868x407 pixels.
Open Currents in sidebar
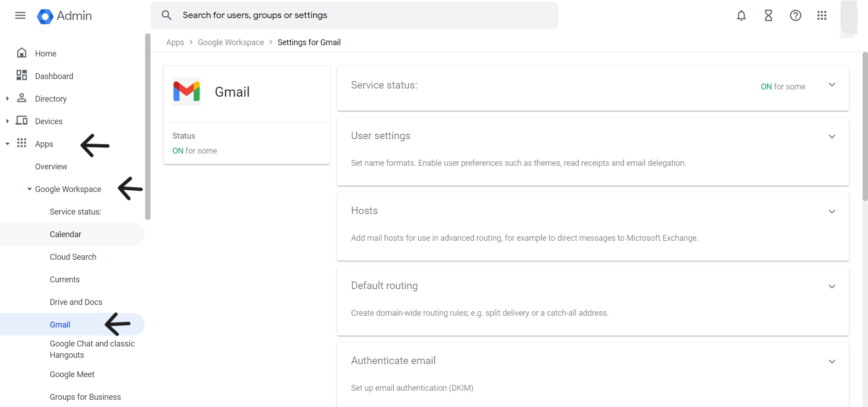pyautogui.click(x=65, y=279)
